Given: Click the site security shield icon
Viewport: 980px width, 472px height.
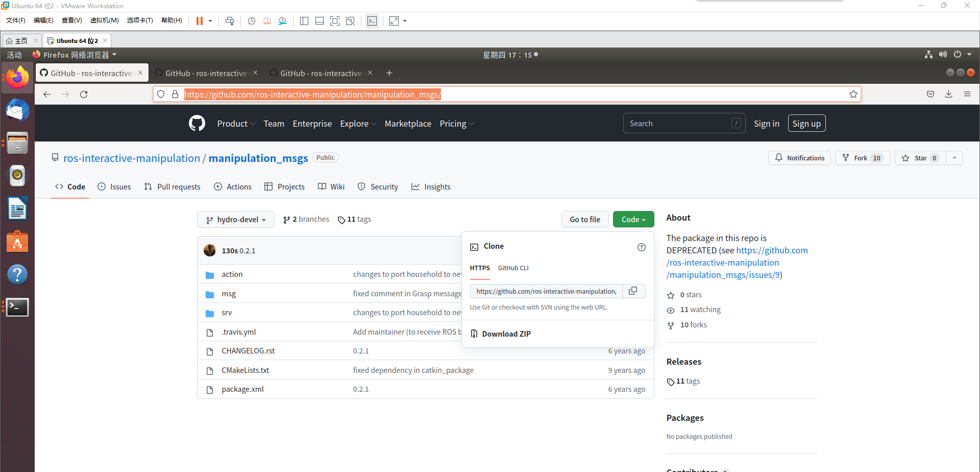Looking at the screenshot, I should 161,94.
